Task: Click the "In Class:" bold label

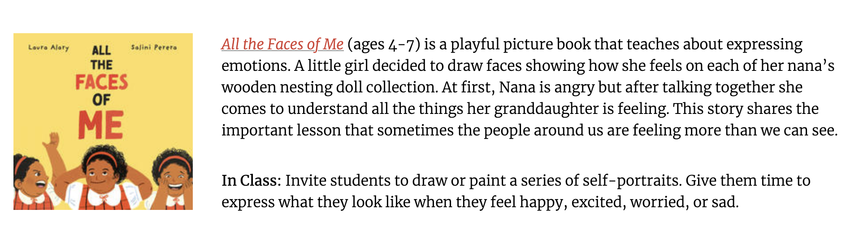Action: pos(251,181)
